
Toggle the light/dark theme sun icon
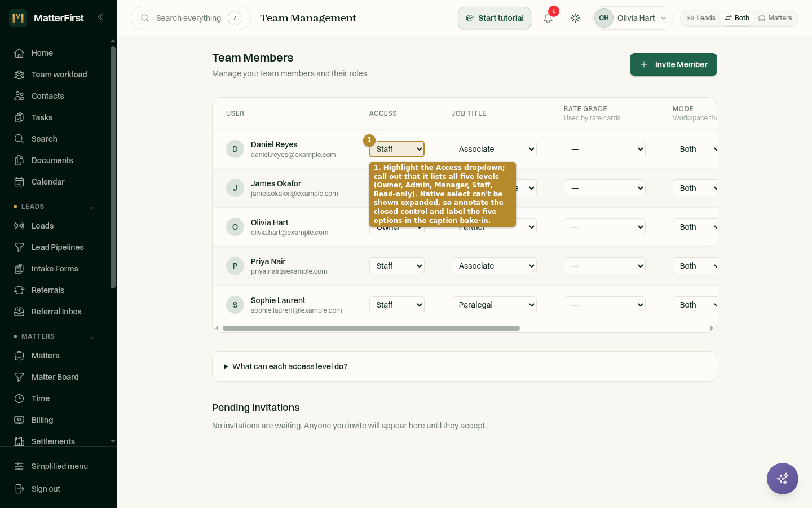coord(575,18)
